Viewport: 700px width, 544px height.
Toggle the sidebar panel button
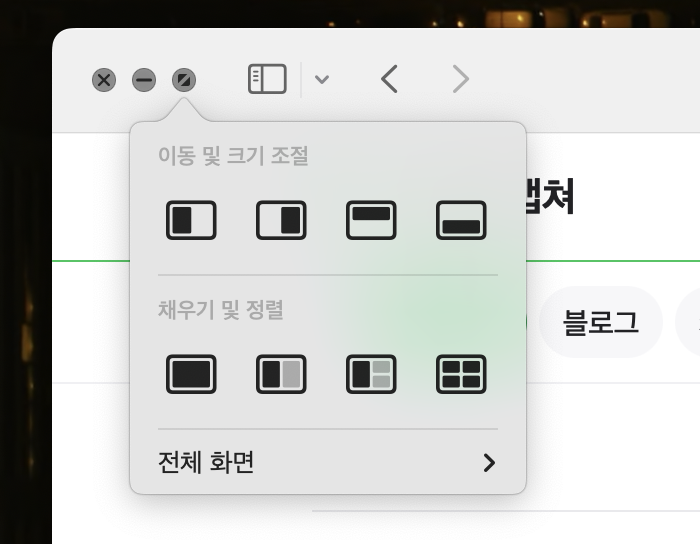267,79
